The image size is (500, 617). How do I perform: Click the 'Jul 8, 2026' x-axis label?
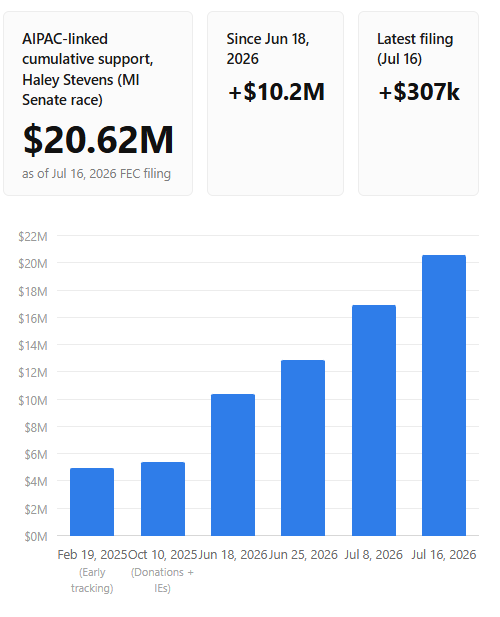tap(374, 554)
